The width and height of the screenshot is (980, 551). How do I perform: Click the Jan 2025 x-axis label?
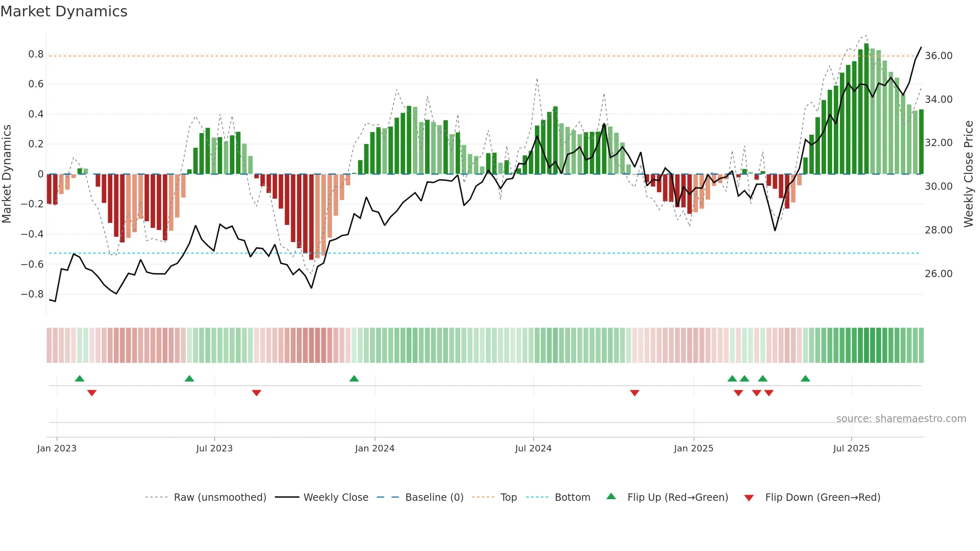694,448
